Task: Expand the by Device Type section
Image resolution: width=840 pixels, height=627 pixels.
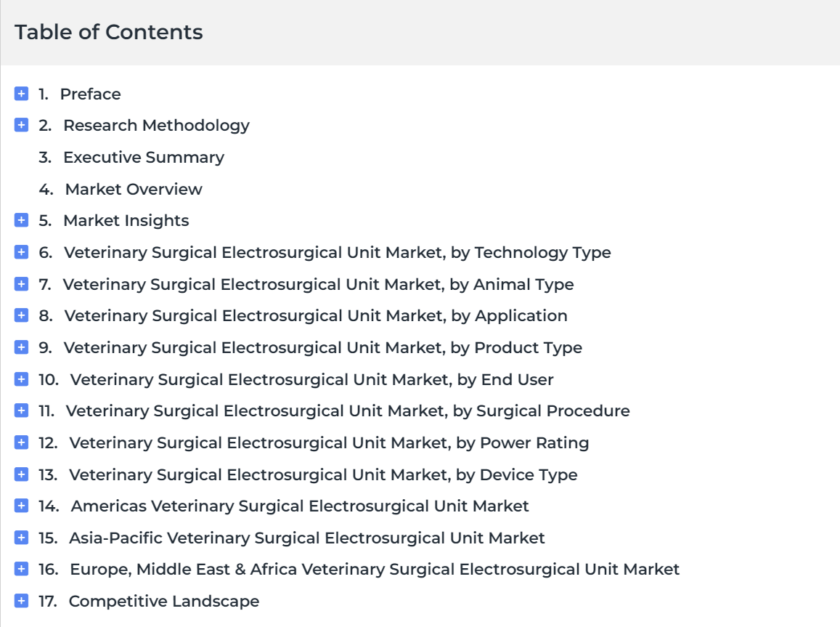Action: point(22,474)
